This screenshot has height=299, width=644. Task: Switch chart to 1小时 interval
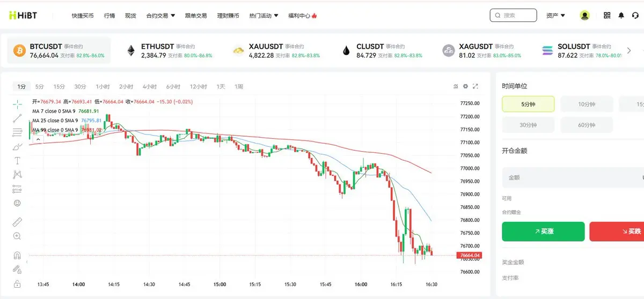pos(103,86)
